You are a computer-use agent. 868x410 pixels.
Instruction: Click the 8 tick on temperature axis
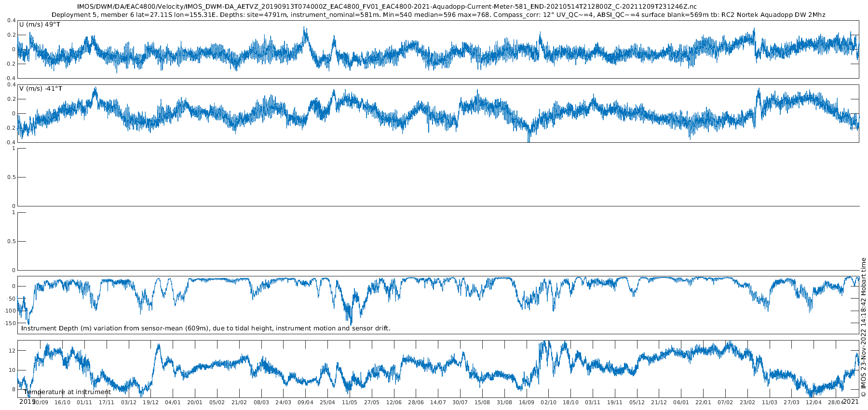14,390
